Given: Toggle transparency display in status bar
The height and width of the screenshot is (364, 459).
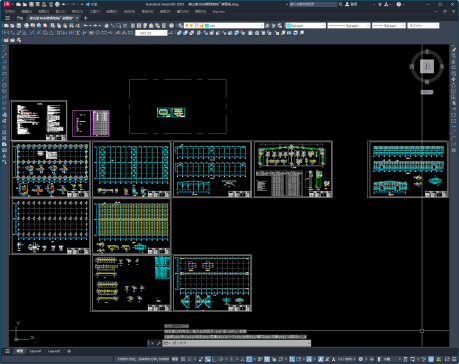Looking at the screenshot, I should point(266,359).
